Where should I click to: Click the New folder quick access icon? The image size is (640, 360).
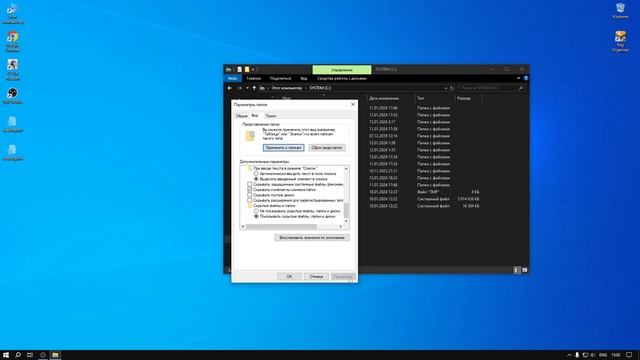(x=247, y=69)
